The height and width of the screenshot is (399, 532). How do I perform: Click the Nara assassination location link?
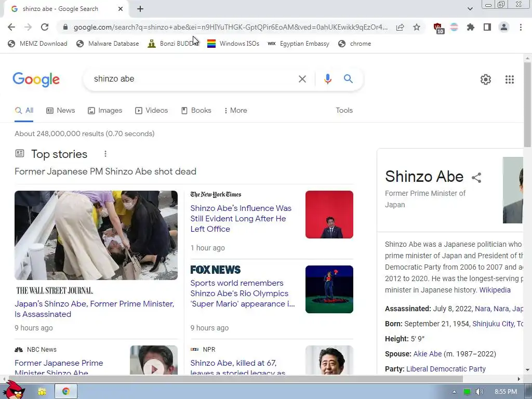(x=499, y=309)
